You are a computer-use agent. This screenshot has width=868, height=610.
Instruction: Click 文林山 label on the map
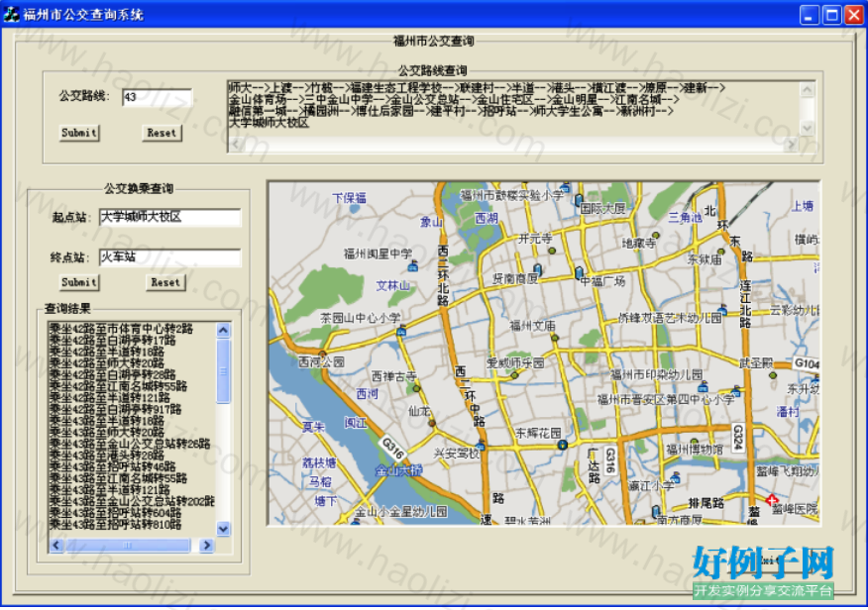[x=393, y=285]
